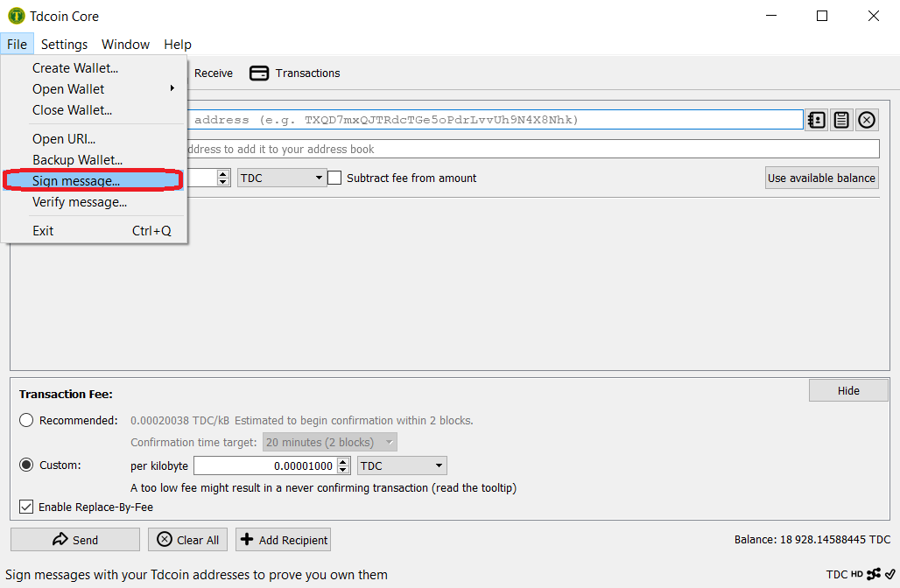Choose Sign message… from File menu
The image size is (900, 588).
pos(76,181)
